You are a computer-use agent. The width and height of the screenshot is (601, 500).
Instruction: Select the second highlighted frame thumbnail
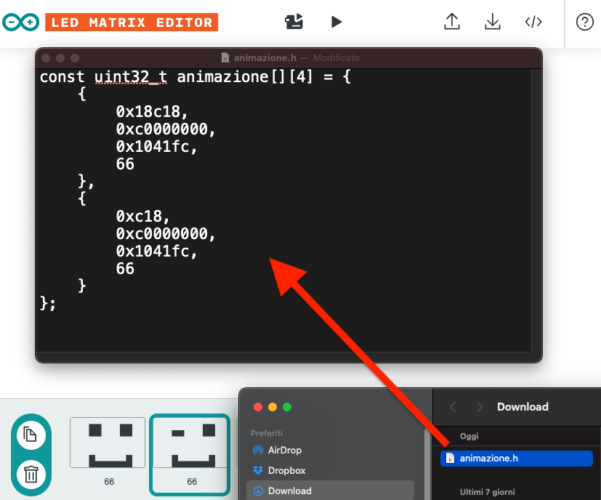click(191, 446)
